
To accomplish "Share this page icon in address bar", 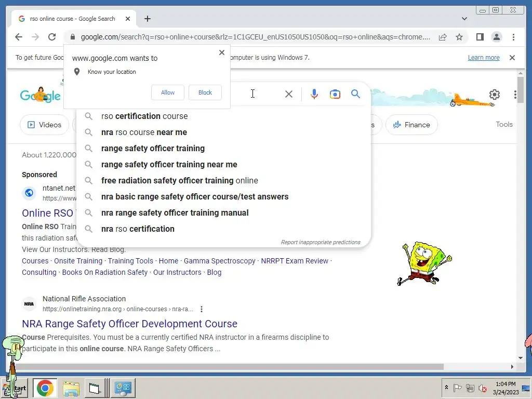I will (x=443, y=37).
